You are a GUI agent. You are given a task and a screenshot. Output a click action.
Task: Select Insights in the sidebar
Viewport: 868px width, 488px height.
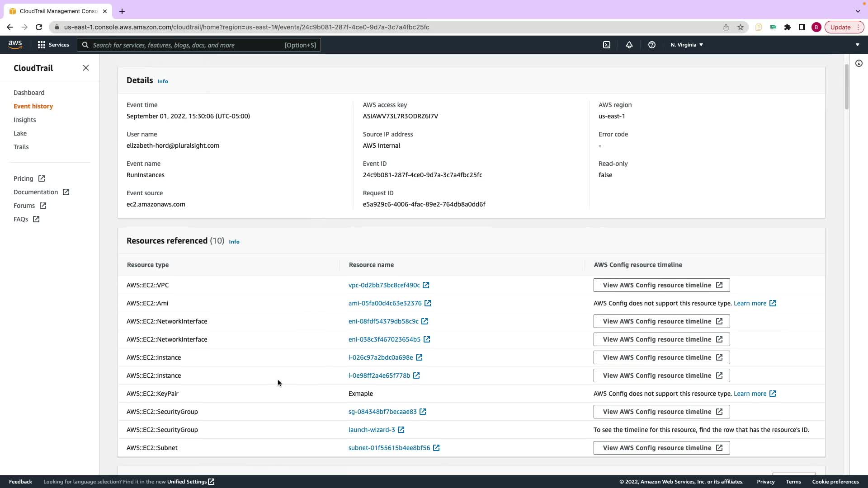pyautogui.click(x=24, y=120)
